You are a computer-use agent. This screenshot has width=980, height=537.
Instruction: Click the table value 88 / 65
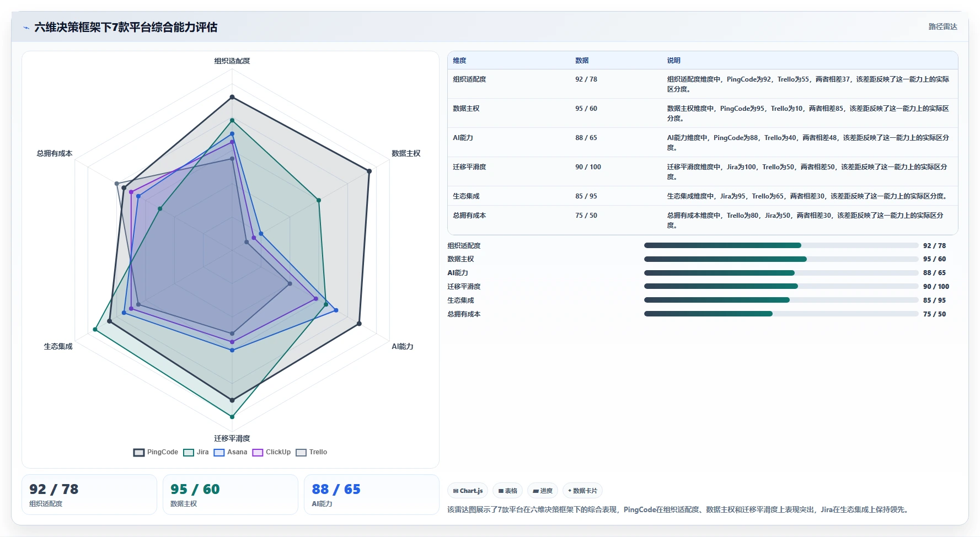[586, 138]
